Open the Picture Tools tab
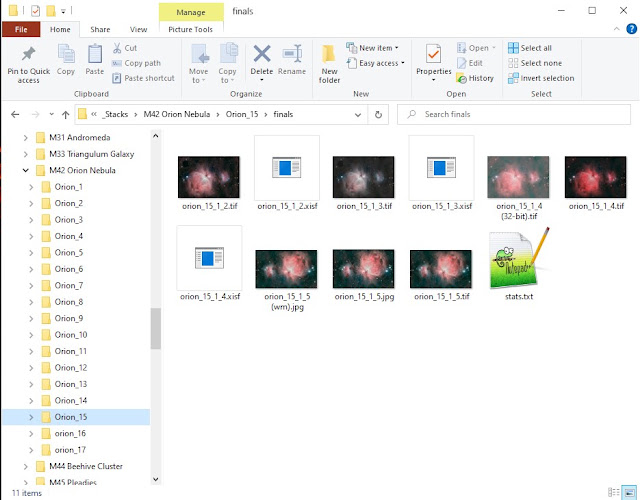Screen dimensions: 640x500 (x=191, y=29)
